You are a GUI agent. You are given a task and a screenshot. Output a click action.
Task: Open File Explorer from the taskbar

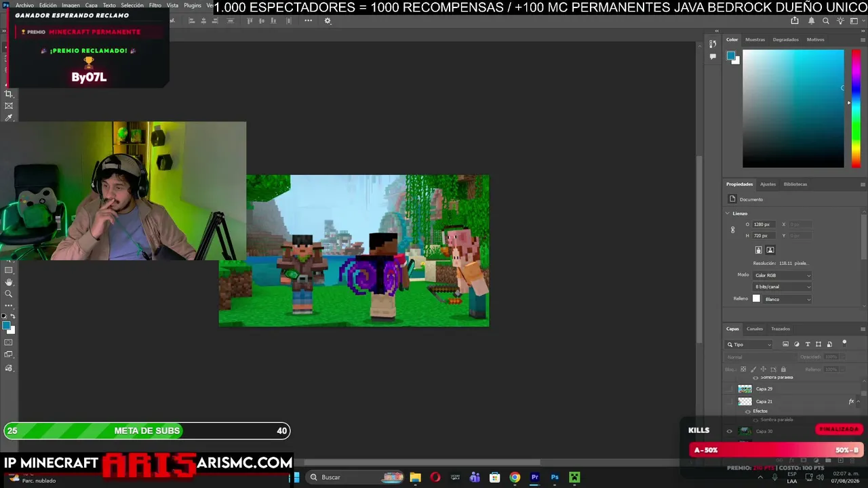415,477
